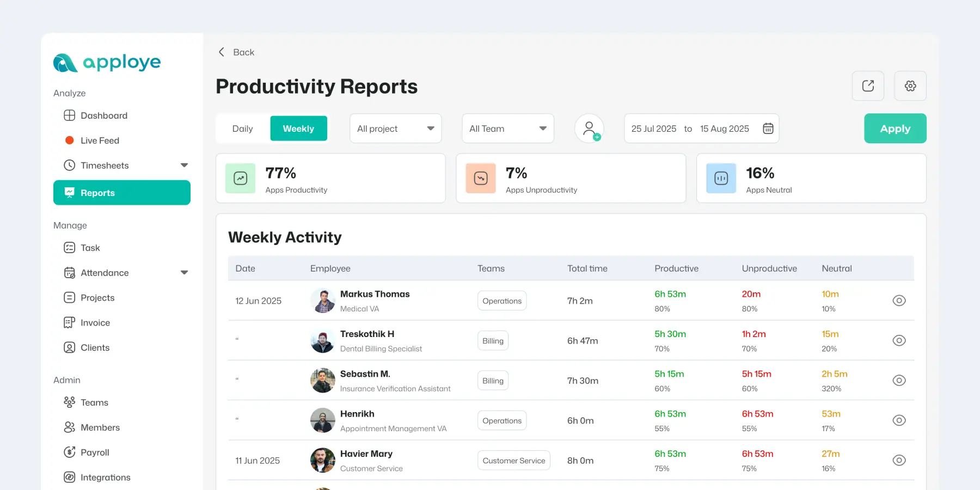Click the Customer Service team tag
The width and height of the screenshot is (980, 490).
click(x=514, y=461)
